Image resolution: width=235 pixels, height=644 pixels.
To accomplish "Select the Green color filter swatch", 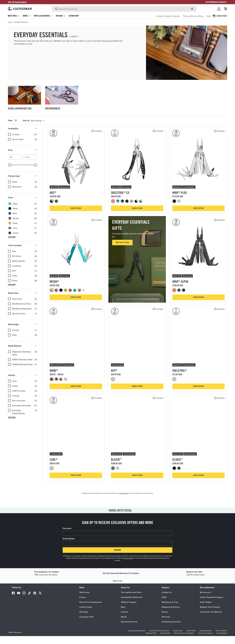I will [10, 233].
